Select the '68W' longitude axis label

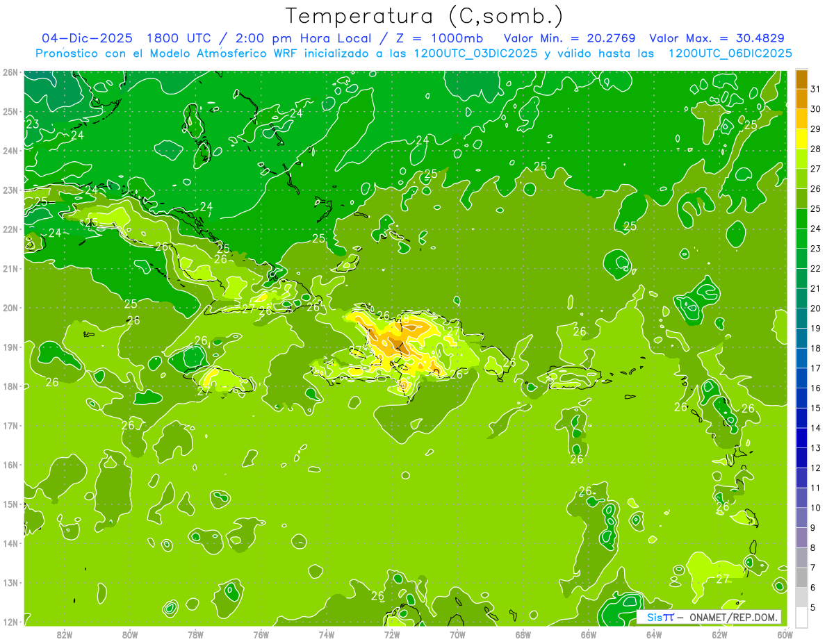pyautogui.click(x=523, y=635)
